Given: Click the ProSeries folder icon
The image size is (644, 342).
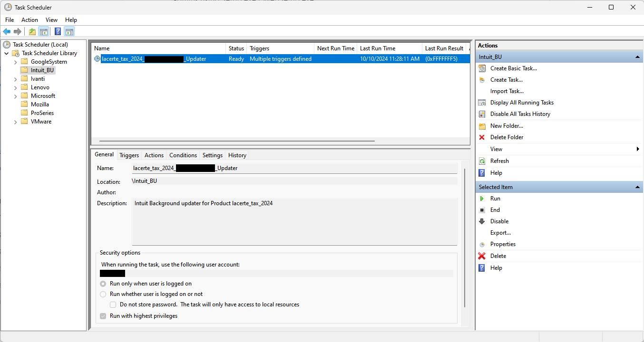Looking at the screenshot, I should tap(24, 113).
